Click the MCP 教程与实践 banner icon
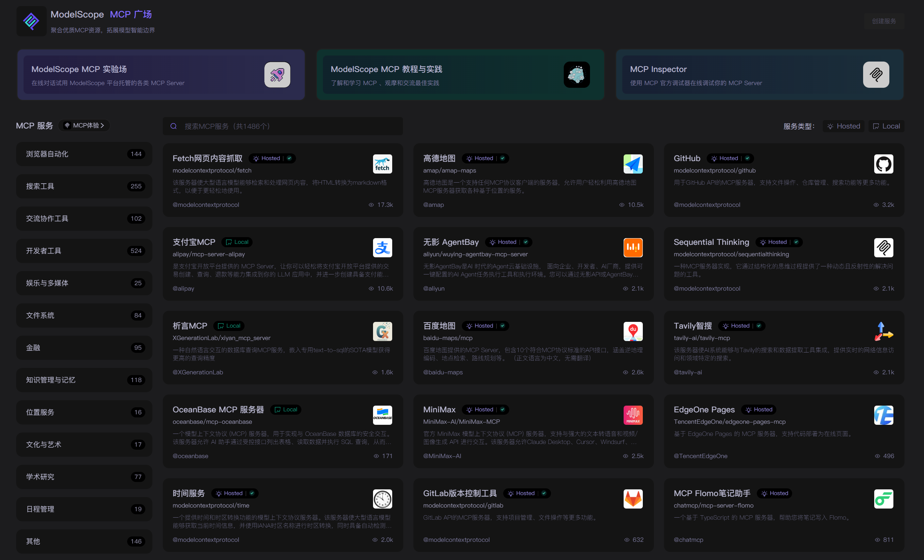Screen dimensions: 924x560 tap(577, 75)
